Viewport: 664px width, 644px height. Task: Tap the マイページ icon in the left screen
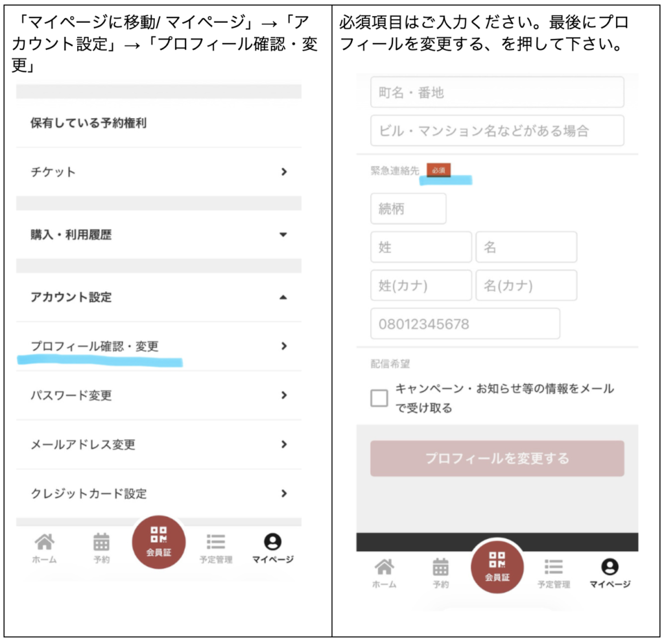click(x=273, y=547)
